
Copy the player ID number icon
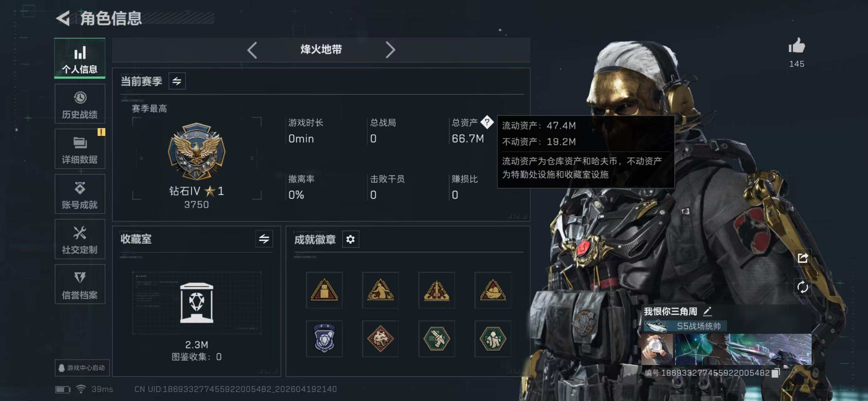coord(776,373)
